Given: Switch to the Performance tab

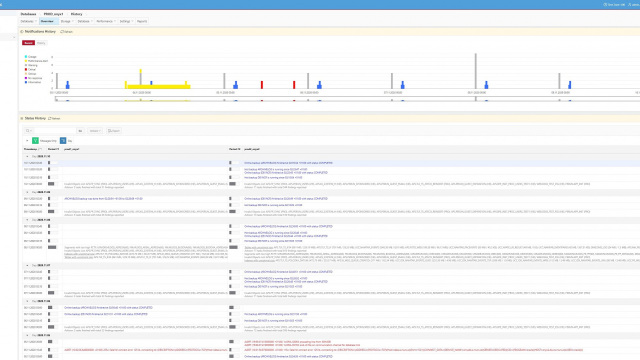Looking at the screenshot, I should pyautogui.click(x=106, y=21).
